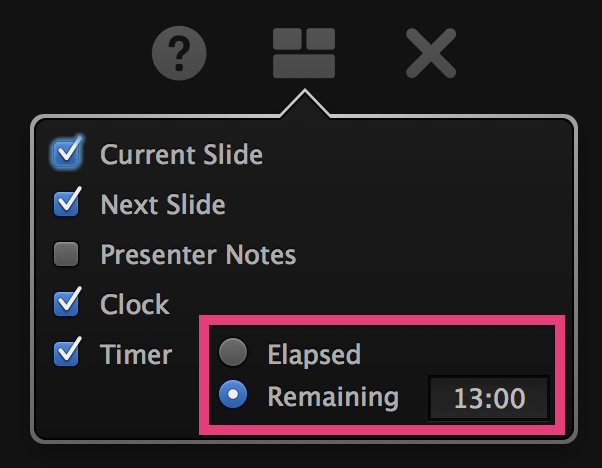This screenshot has height=468, width=602.
Task: Click the Current Slide label text
Action: pos(181,155)
